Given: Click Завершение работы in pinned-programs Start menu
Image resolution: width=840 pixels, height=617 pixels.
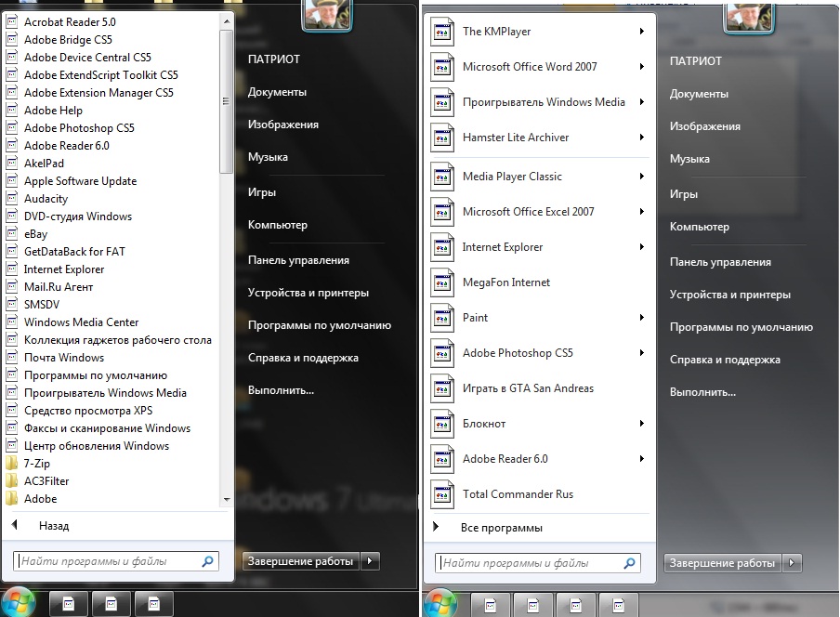Looking at the screenshot, I should coord(722,563).
